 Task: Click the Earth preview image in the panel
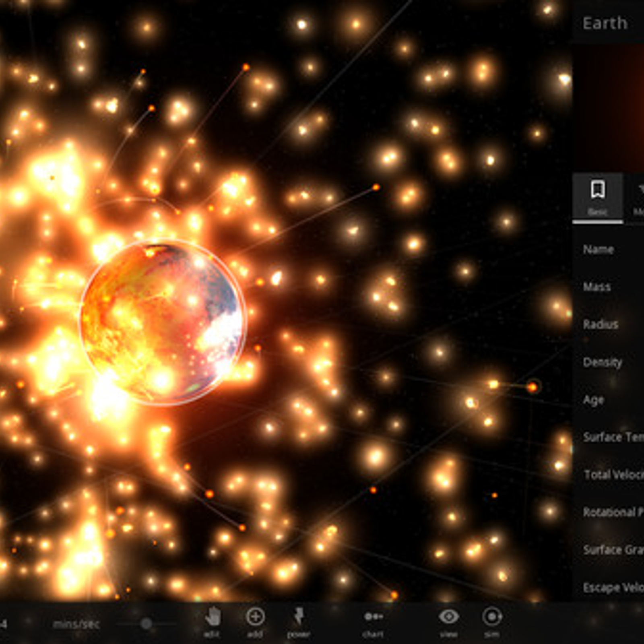608,108
